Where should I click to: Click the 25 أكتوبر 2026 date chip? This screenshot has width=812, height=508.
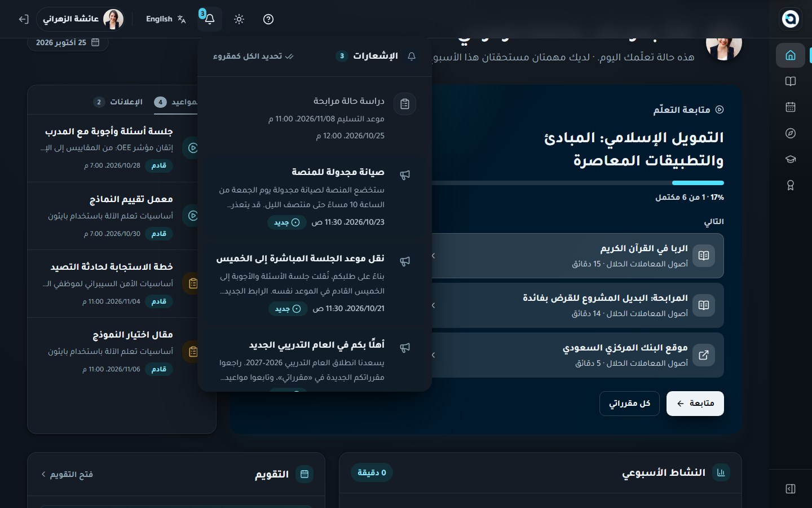pos(68,42)
